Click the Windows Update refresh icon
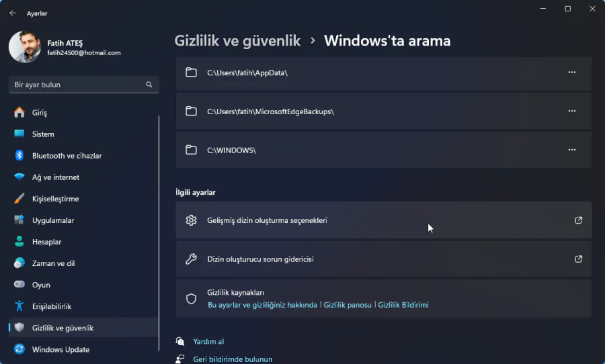Image resolution: width=605 pixels, height=364 pixels. pos(19,349)
